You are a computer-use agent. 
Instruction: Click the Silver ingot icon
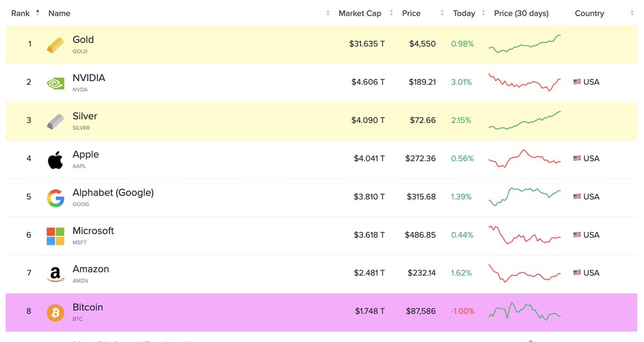(55, 120)
